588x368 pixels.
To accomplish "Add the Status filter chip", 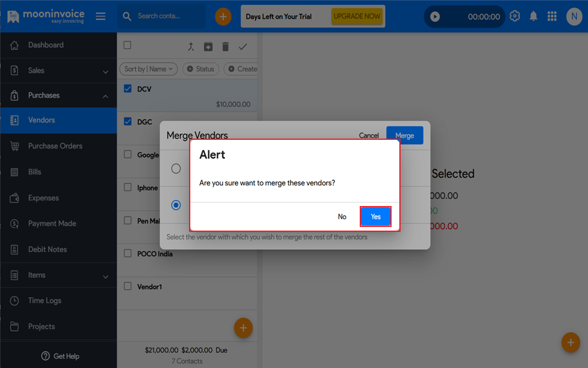I will tap(200, 69).
